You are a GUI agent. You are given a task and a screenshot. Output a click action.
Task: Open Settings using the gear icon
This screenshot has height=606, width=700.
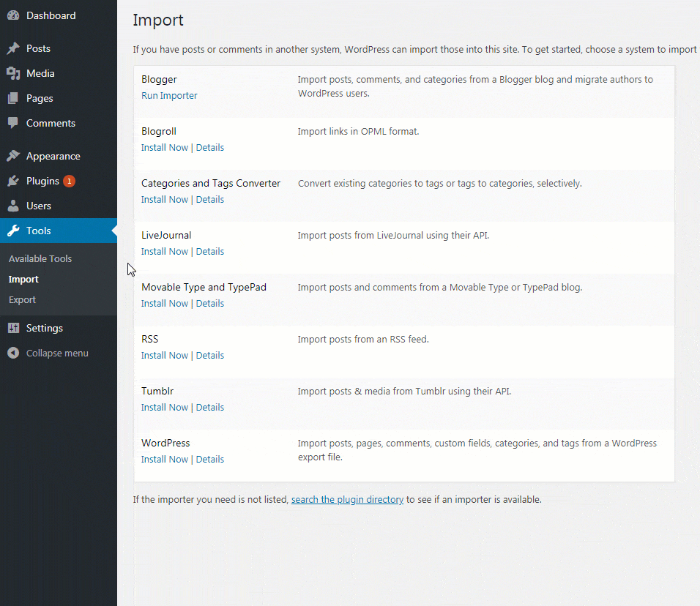point(12,328)
